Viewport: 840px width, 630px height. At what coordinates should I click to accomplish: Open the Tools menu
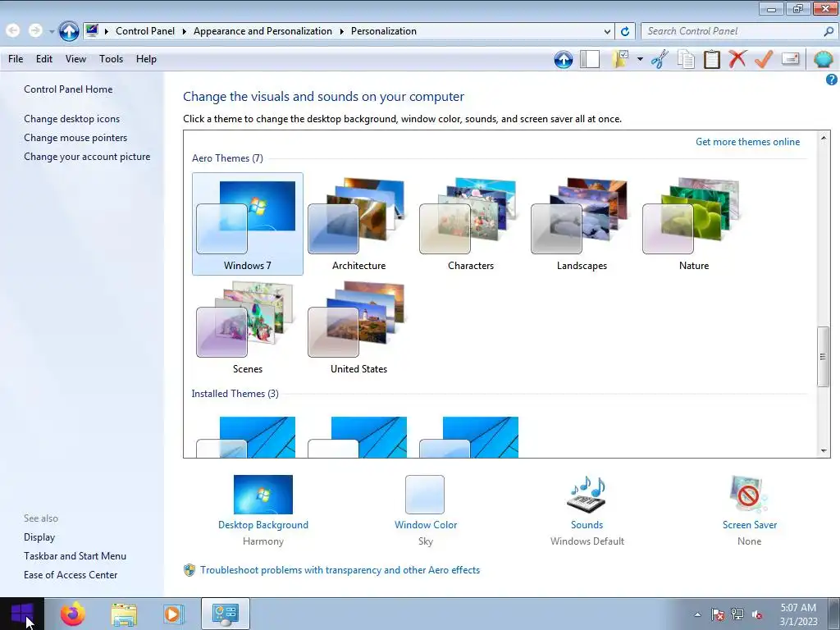click(111, 59)
